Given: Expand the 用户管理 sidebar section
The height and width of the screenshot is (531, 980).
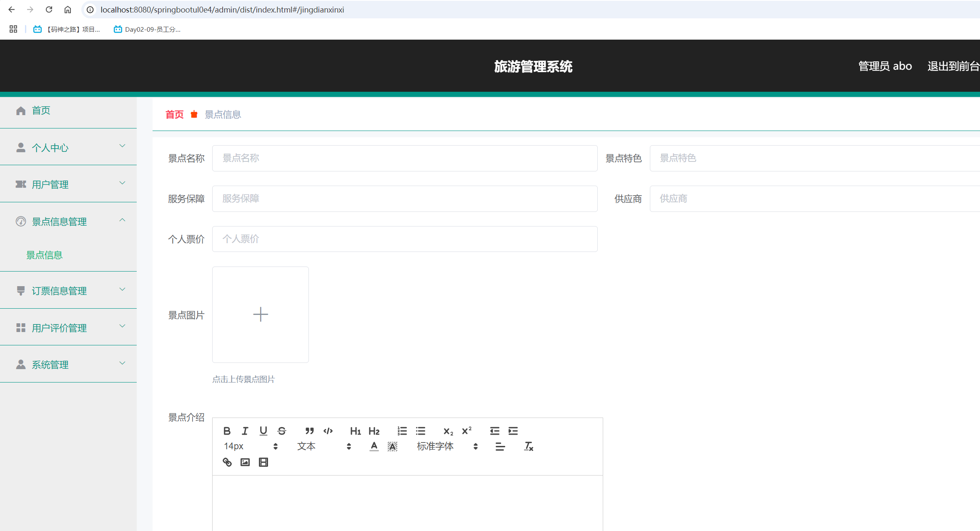Looking at the screenshot, I should (69, 184).
